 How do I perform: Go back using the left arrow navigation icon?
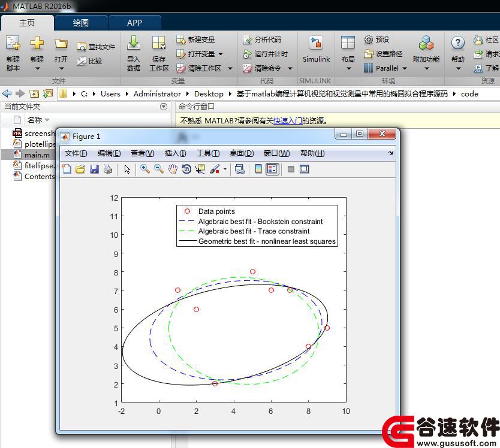(x=7, y=93)
